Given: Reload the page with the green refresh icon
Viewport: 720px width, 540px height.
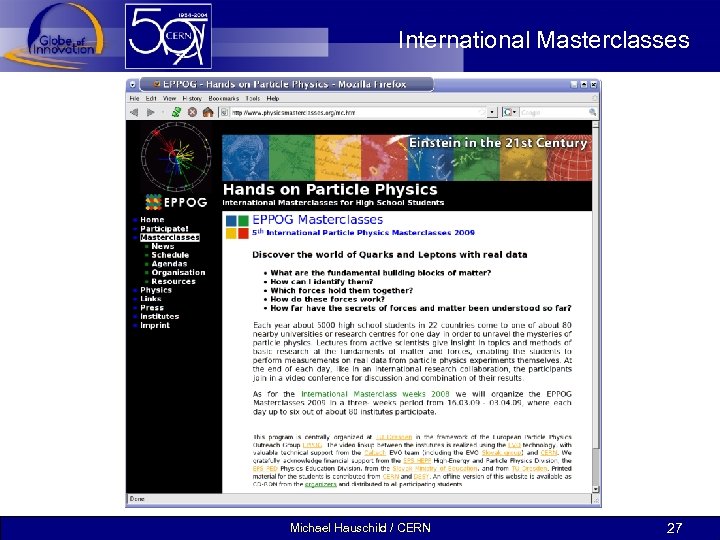Looking at the screenshot, I should 176,112.
